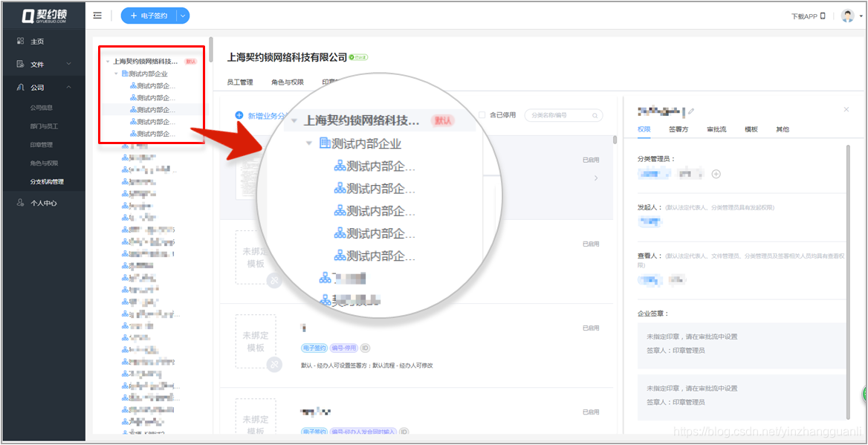Click the right detail panel scrollbar
868x445 pixels.
pos(847,282)
